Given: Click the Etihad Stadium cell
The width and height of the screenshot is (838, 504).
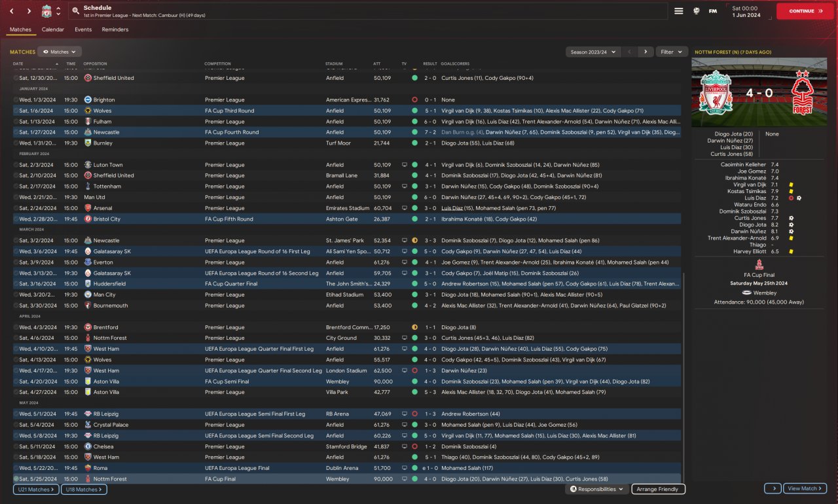Looking at the screenshot, I should pos(344,295).
